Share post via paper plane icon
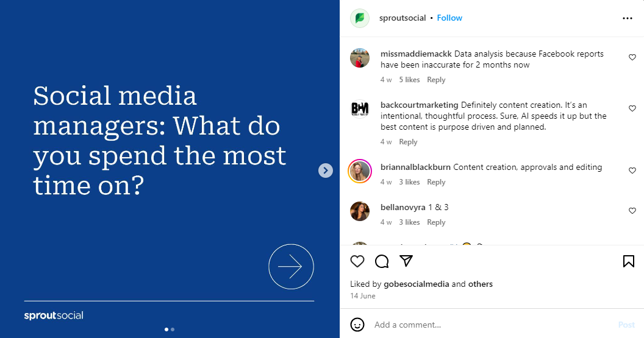The height and width of the screenshot is (338, 644). point(406,261)
